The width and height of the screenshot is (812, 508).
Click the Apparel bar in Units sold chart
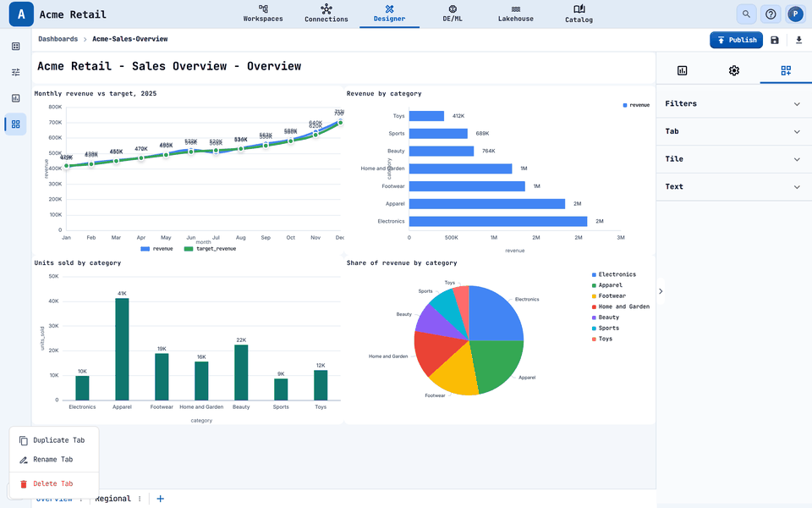click(122, 349)
